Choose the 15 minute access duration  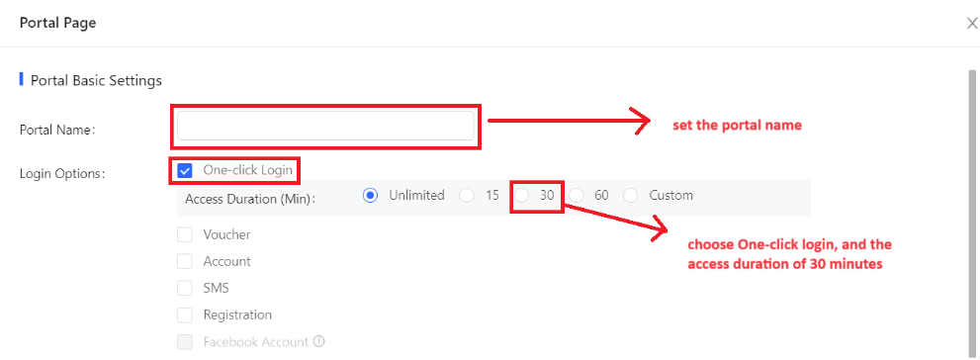click(x=466, y=196)
